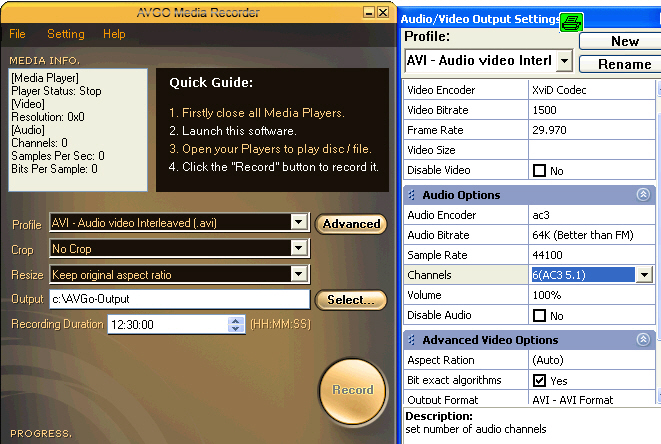Click the Samples Per Sec: 0 line
The width and height of the screenshot is (661, 444).
58,156
